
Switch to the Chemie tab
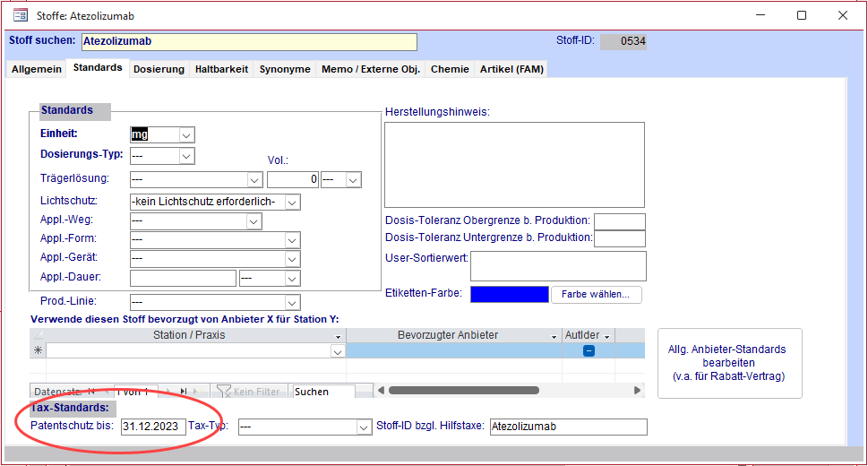coord(450,69)
